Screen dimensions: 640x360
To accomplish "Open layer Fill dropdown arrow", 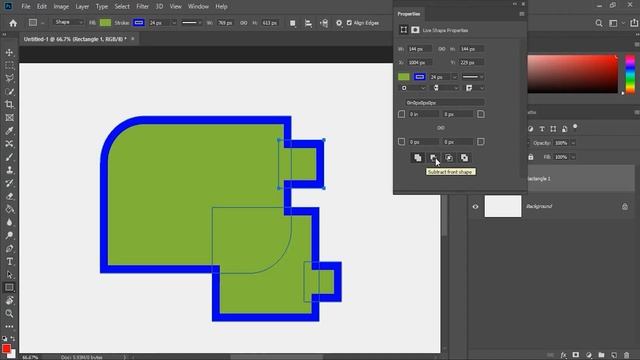I will [x=573, y=157].
